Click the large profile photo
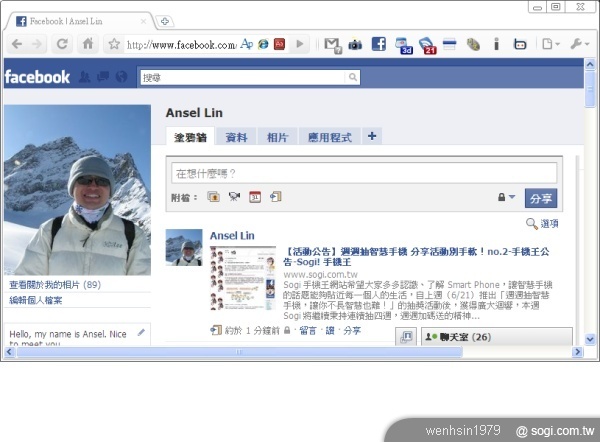600x442 pixels. pyautogui.click(x=77, y=190)
